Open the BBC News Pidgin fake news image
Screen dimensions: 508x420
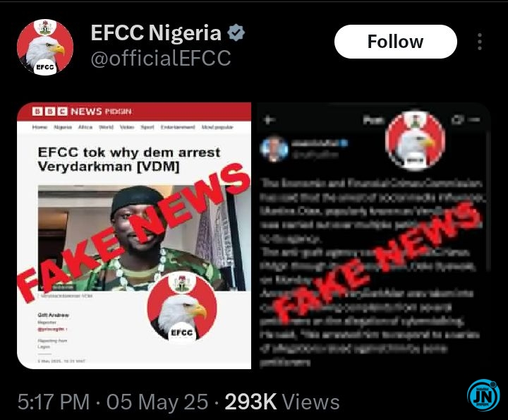pos(134,236)
